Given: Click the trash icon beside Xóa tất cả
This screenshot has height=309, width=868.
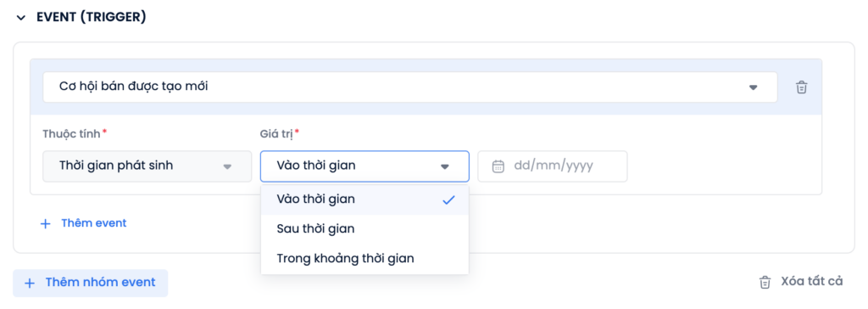Looking at the screenshot, I should click(x=765, y=282).
